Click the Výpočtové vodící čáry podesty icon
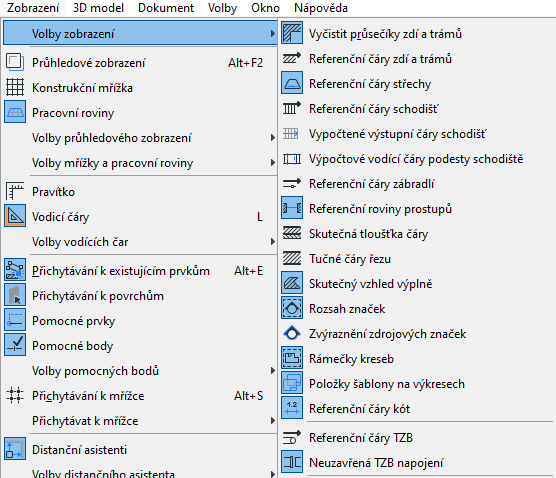Screen dimensions: 556x478 tap(292, 159)
